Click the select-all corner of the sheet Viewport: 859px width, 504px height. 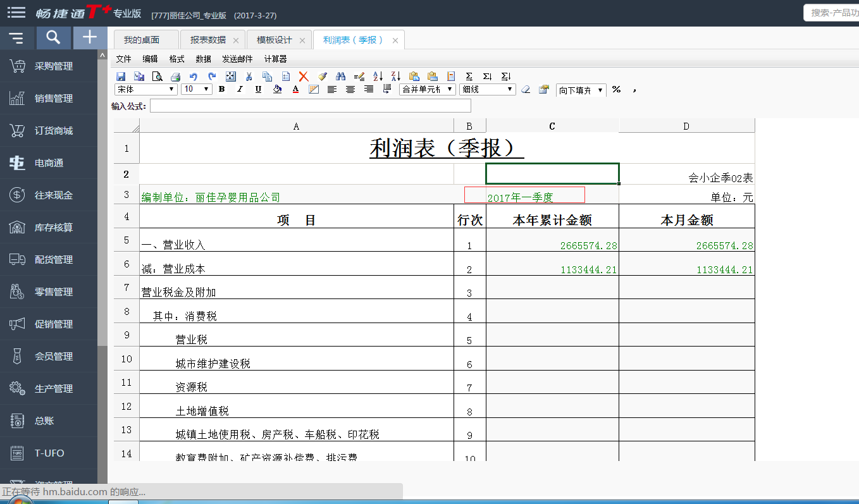click(x=127, y=126)
